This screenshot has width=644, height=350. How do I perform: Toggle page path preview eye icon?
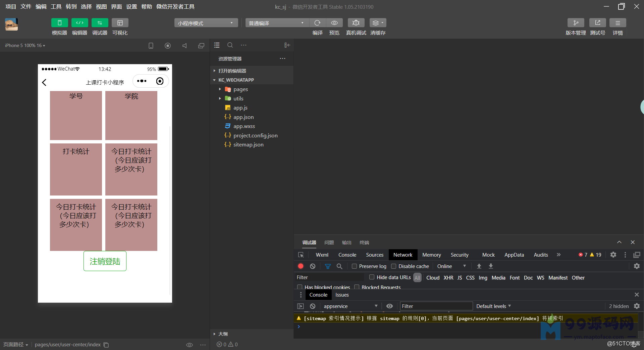[190, 345]
